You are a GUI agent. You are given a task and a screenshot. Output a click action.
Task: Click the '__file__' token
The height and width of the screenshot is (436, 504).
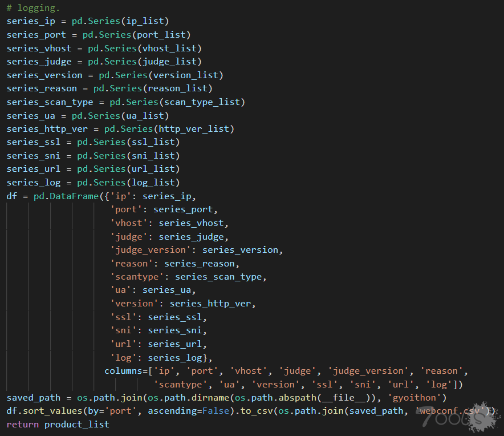pos(344,398)
